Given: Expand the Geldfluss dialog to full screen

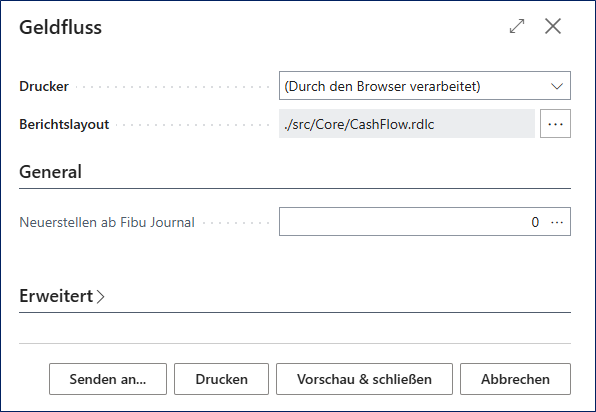Looking at the screenshot, I should 517,26.
